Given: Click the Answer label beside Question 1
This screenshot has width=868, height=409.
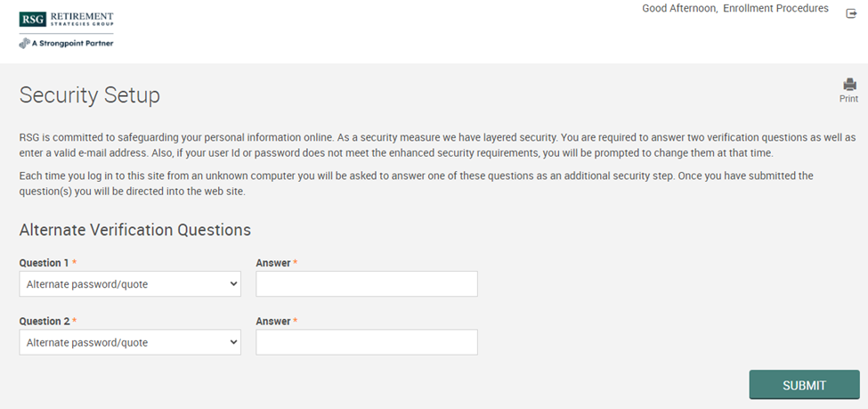Looking at the screenshot, I should (272, 263).
